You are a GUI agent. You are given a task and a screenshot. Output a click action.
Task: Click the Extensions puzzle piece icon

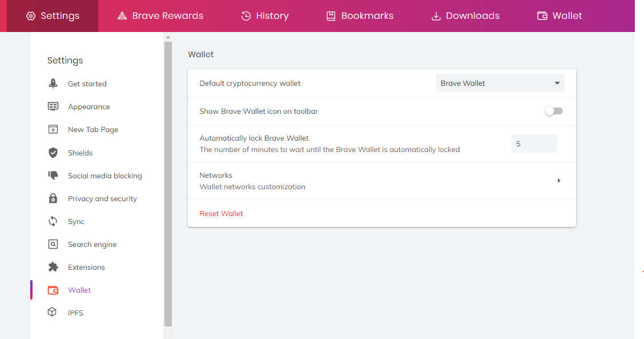(53, 267)
